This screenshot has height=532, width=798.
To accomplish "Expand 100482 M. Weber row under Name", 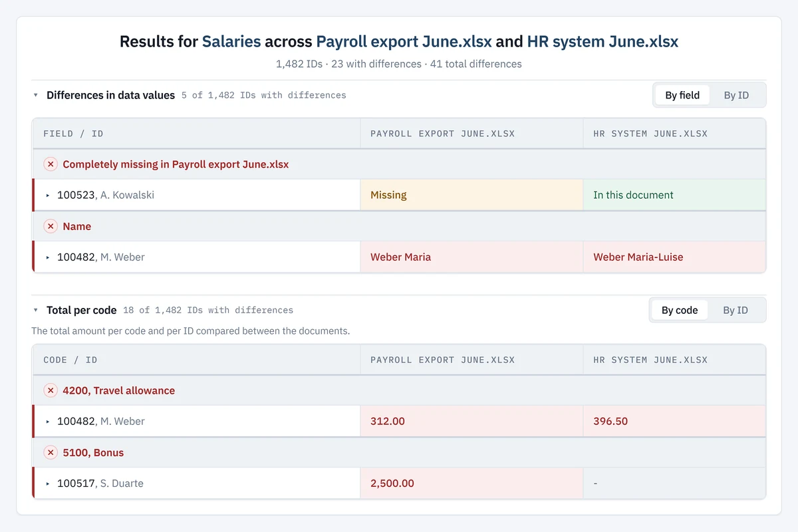I will pyautogui.click(x=48, y=257).
